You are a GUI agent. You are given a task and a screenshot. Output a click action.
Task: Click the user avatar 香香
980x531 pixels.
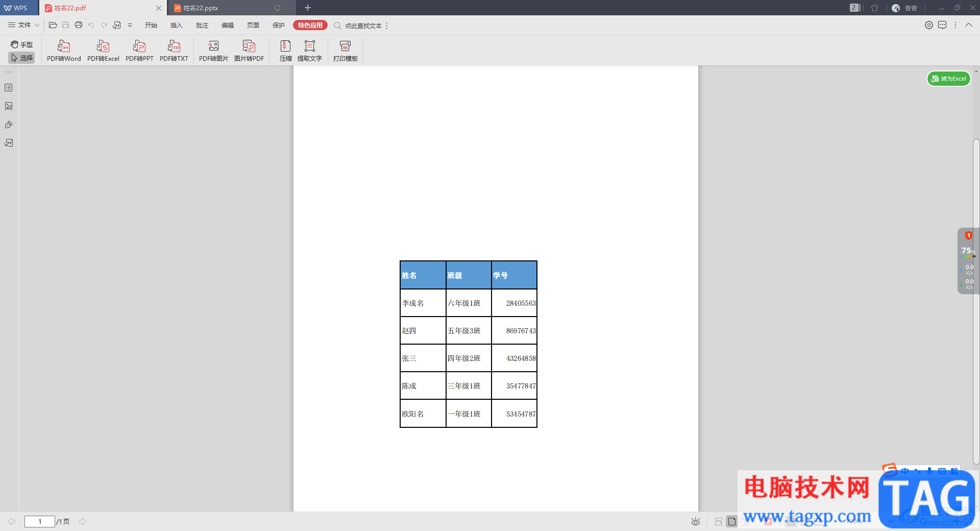coord(904,8)
